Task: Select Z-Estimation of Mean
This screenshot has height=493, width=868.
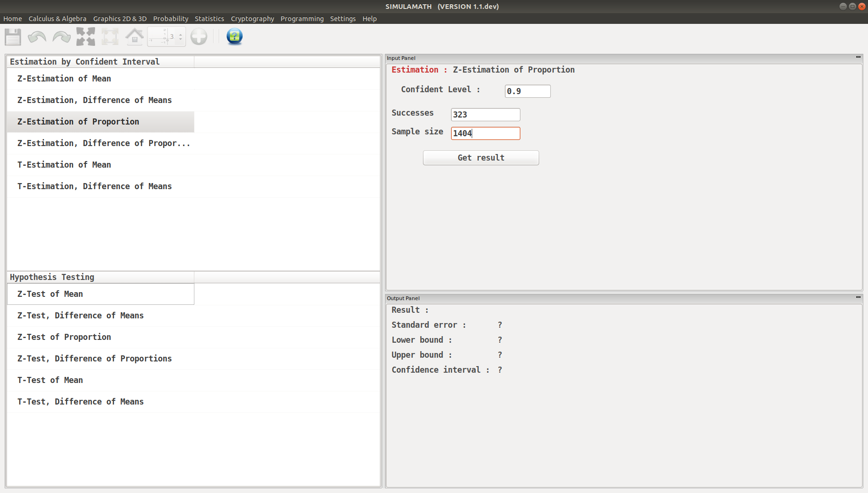Action: coord(100,79)
